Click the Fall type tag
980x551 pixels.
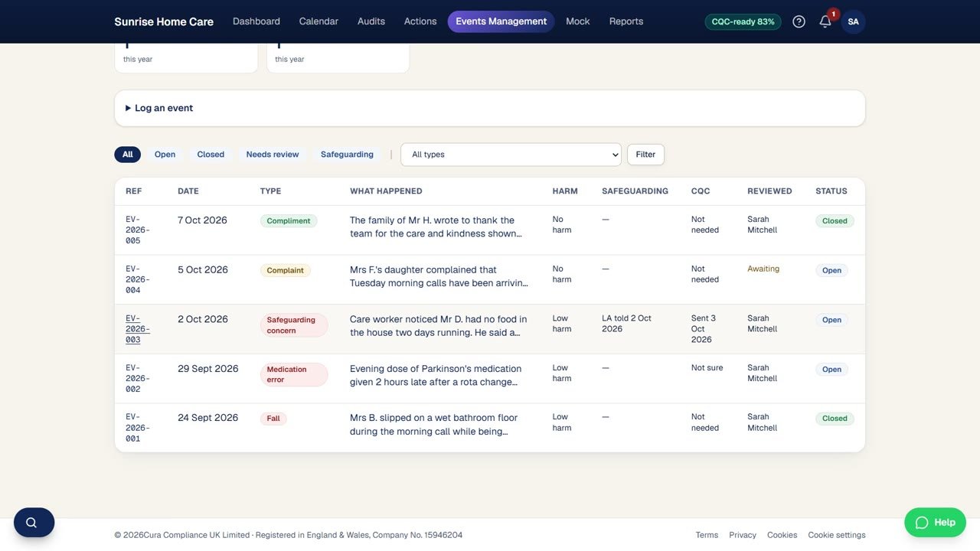coord(273,419)
